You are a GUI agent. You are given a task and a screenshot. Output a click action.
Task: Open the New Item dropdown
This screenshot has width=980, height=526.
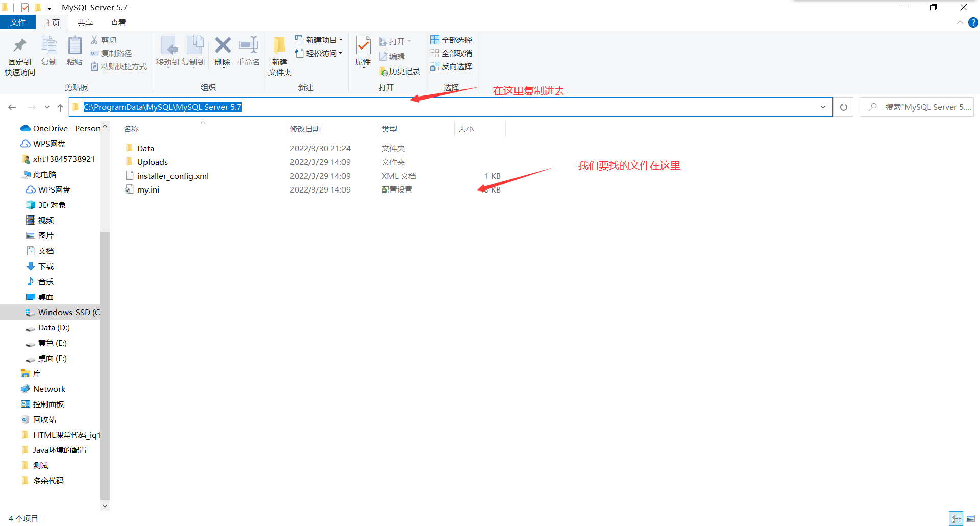(319, 40)
